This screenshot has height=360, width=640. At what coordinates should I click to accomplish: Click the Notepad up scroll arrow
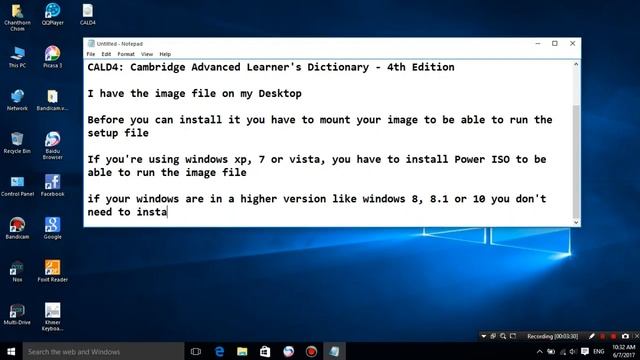coord(576,64)
